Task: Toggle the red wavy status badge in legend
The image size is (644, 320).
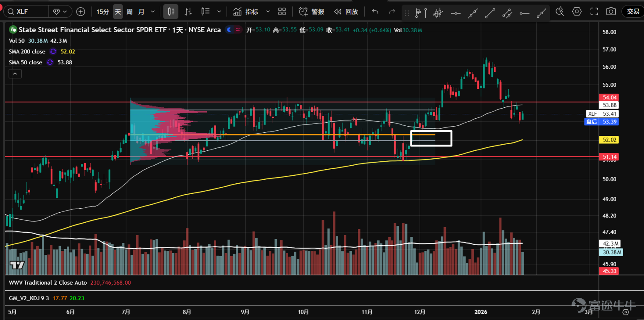Action: tap(238, 29)
